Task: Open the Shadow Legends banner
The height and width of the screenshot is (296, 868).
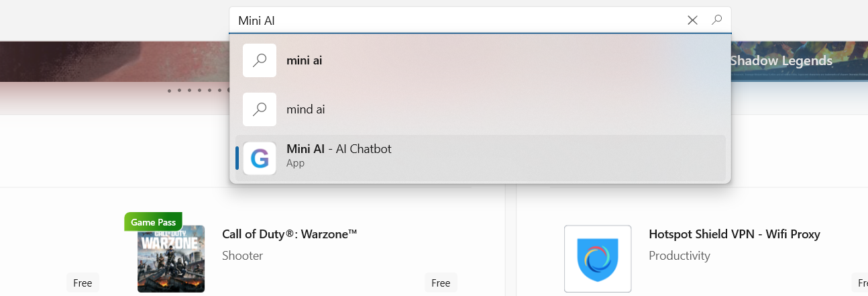Action: 781,61
